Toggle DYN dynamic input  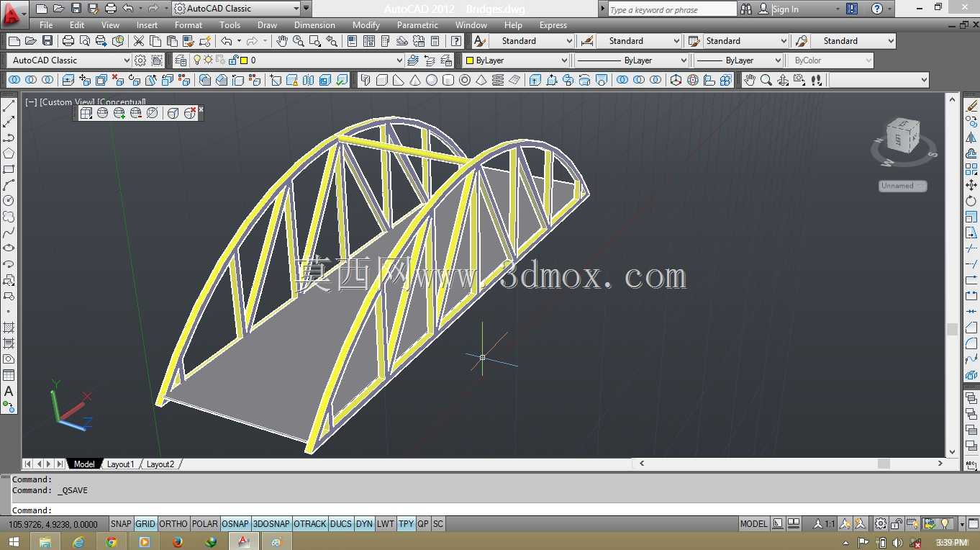pos(365,524)
